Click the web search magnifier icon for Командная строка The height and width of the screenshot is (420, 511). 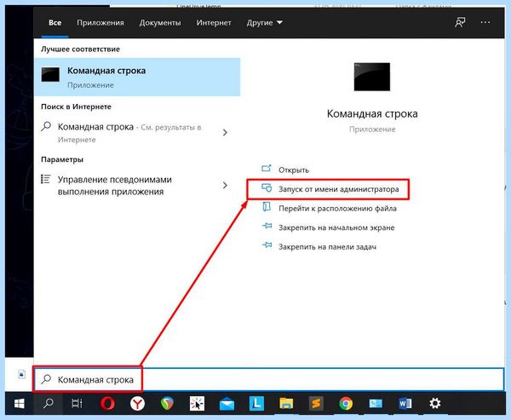click(46, 126)
